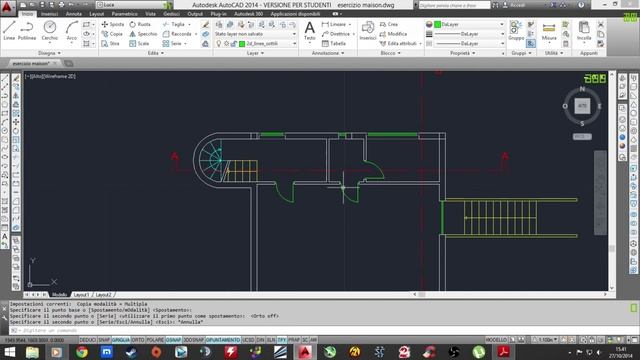Add a Lineare dimension
This screenshot has width=640, height=360.
coord(334,24)
